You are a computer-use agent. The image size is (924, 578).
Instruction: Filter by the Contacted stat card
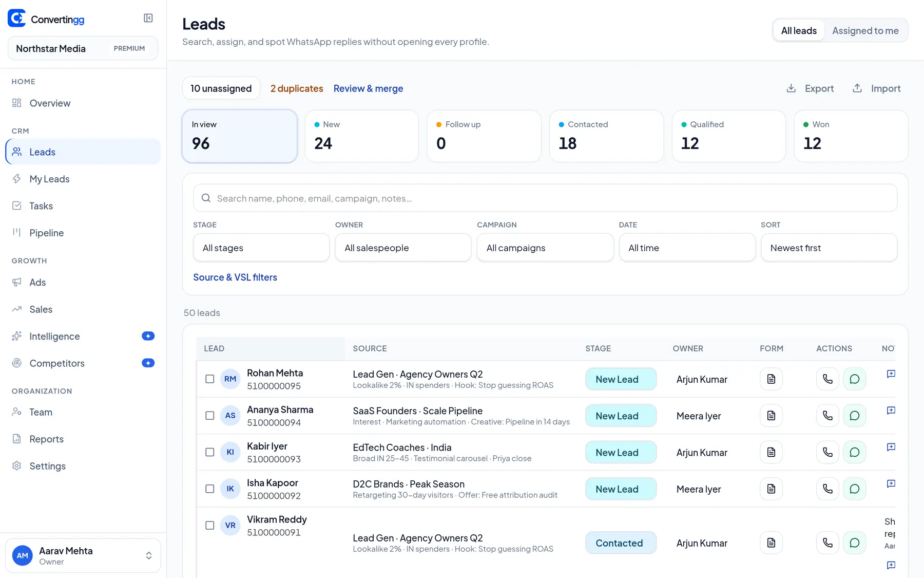tap(606, 136)
